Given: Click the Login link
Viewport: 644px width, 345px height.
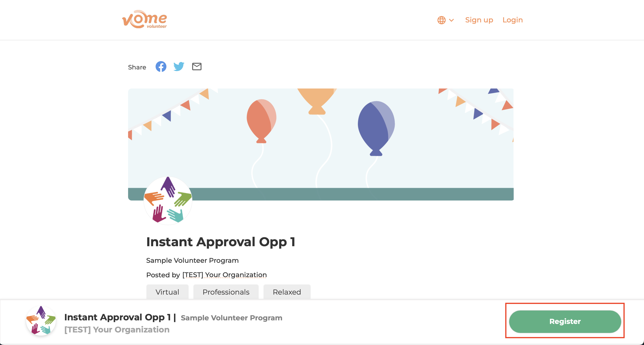Looking at the screenshot, I should (x=513, y=20).
